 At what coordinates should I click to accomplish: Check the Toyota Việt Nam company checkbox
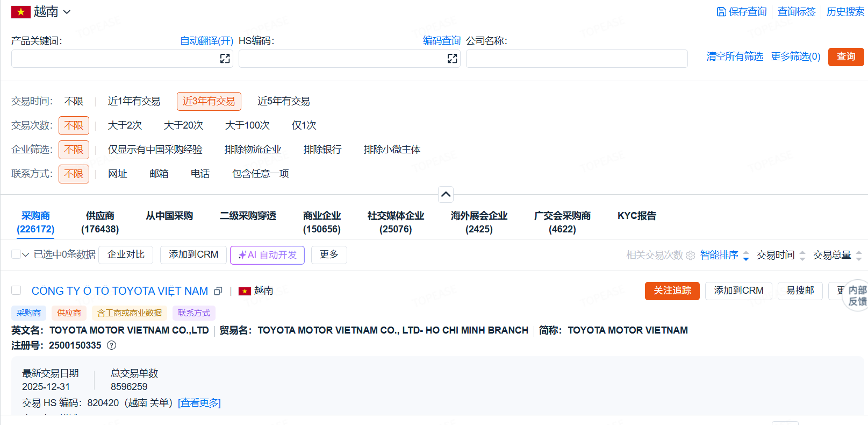point(16,291)
